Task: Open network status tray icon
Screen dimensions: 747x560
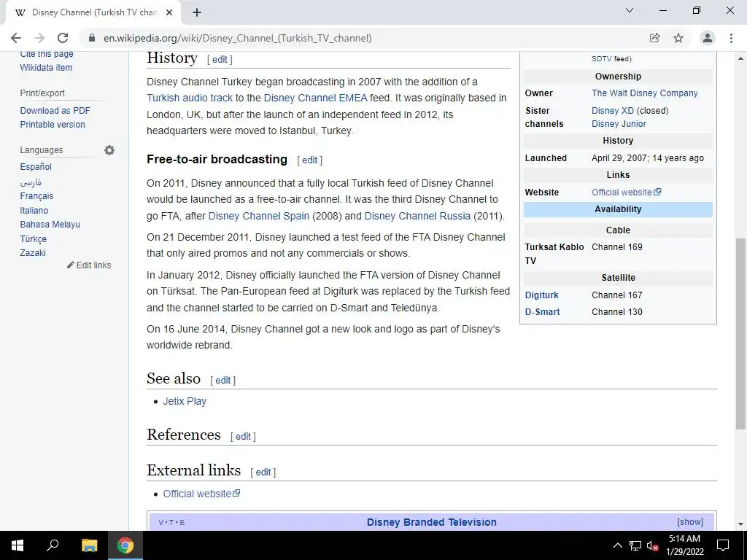Action: pos(635,545)
